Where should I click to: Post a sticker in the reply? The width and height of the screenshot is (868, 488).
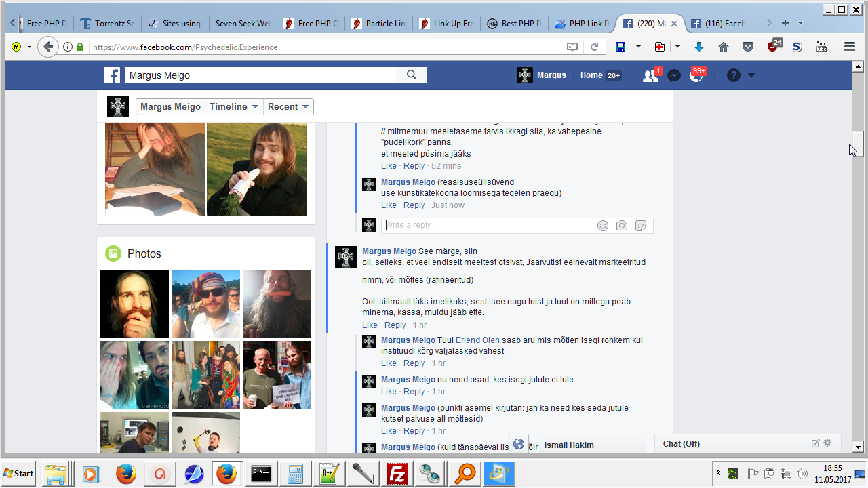[641, 226]
